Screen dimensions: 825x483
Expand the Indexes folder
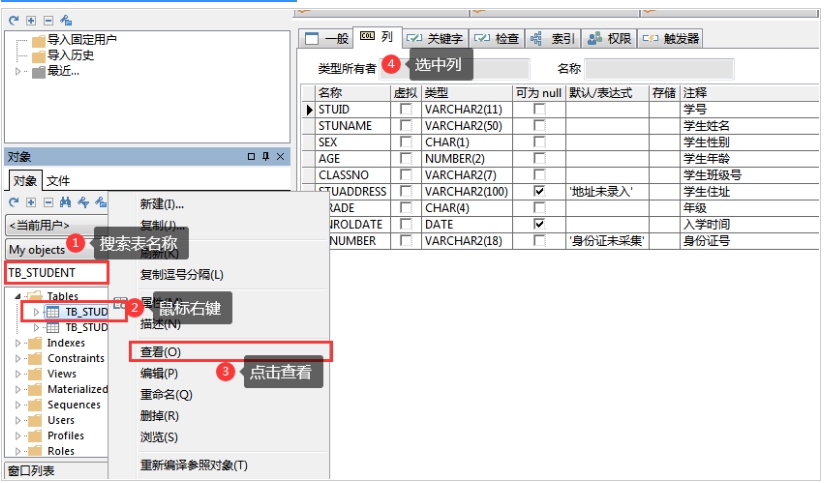(18, 343)
